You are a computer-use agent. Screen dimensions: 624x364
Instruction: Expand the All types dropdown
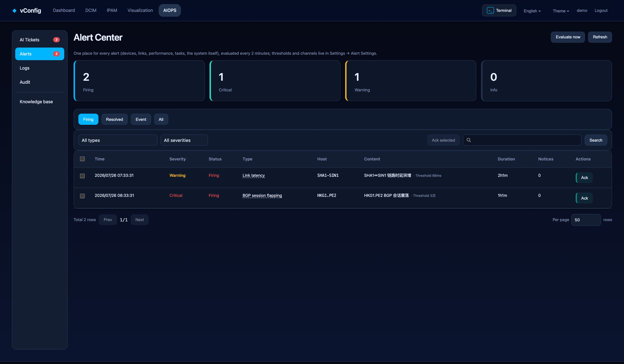[x=118, y=140]
